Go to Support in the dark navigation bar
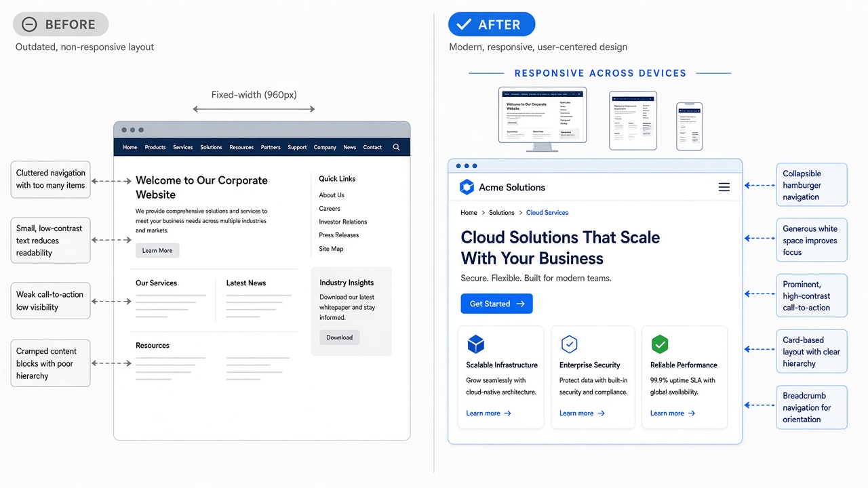868x488 pixels. [297, 147]
